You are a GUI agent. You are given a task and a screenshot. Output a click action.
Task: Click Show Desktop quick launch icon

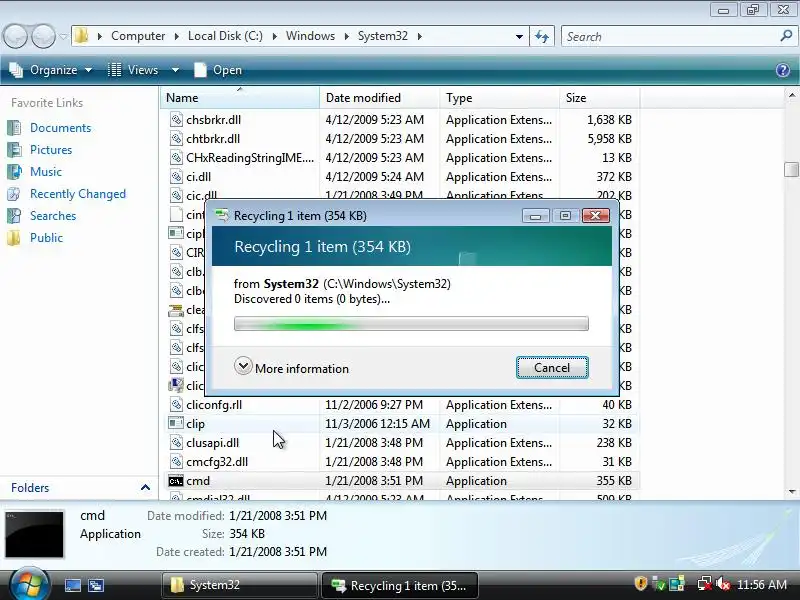(72, 585)
